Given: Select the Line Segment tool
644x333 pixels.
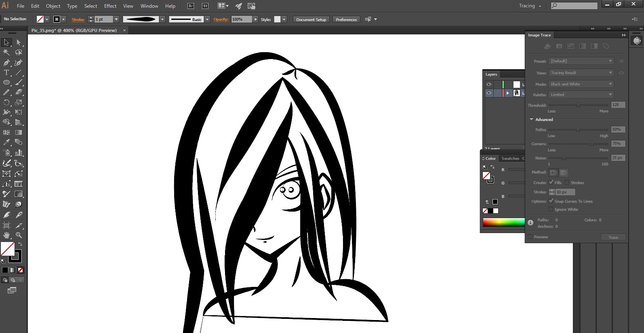Looking at the screenshot, I should click(x=19, y=73).
